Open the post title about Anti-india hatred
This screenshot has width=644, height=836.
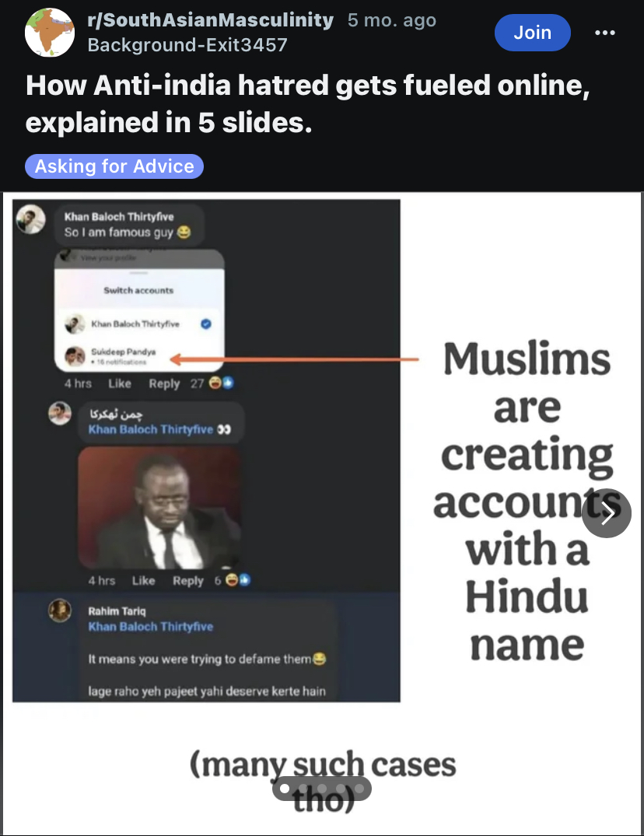coord(307,103)
